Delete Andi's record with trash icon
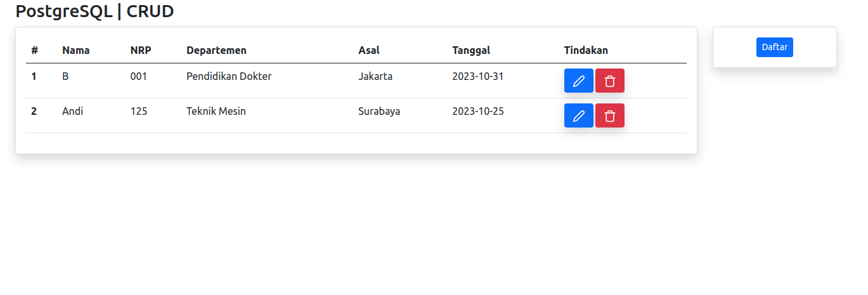Image resolution: width=868 pixels, height=295 pixels. coord(610,115)
